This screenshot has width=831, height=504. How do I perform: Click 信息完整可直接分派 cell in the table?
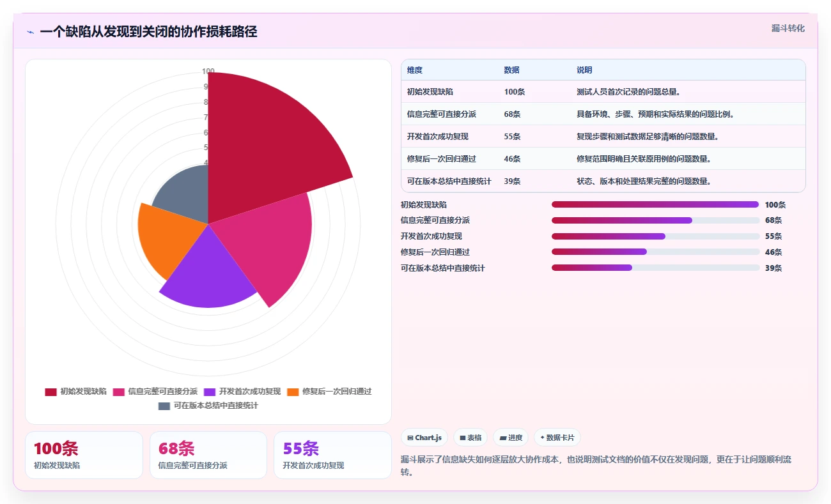442,114
